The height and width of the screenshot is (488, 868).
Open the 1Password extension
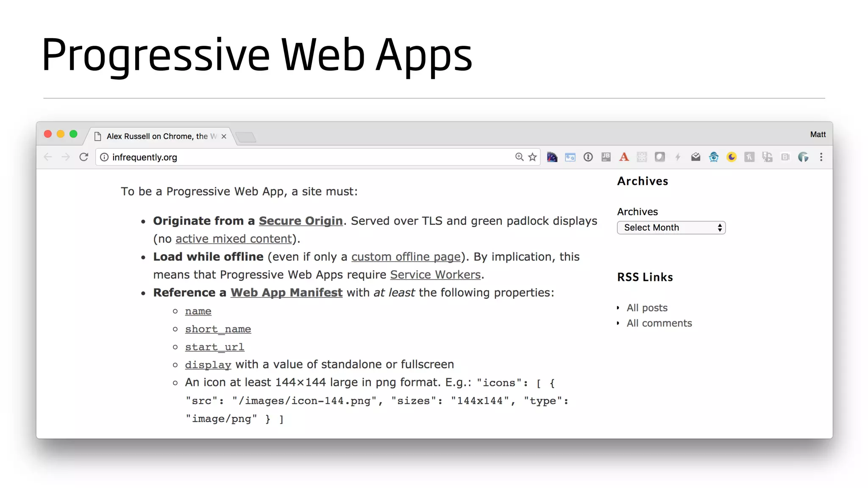tap(588, 157)
